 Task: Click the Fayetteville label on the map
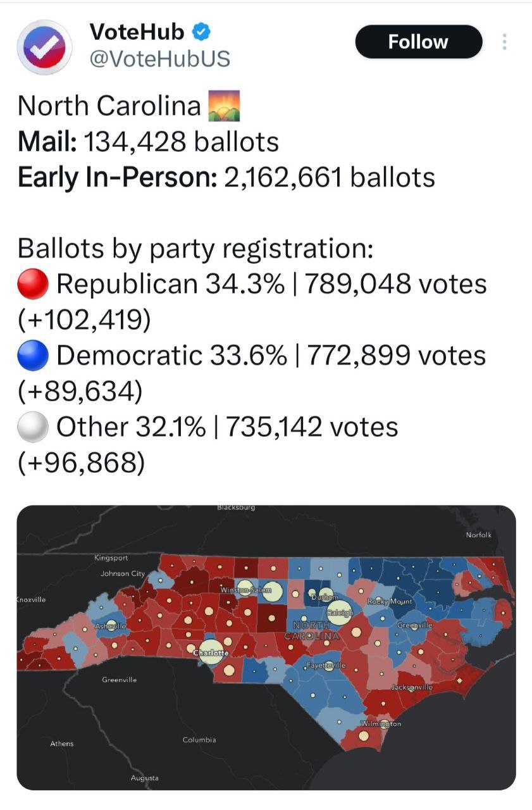click(325, 666)
